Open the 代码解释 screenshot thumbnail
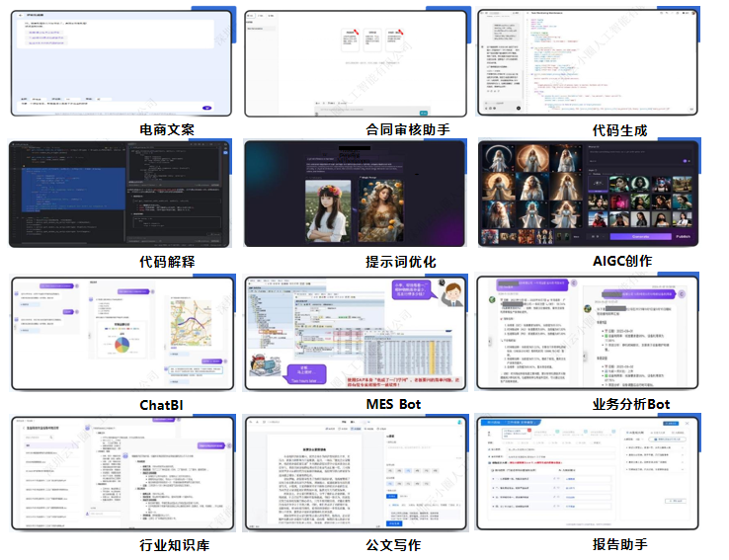The image size is (729, 560). point(121,194)
